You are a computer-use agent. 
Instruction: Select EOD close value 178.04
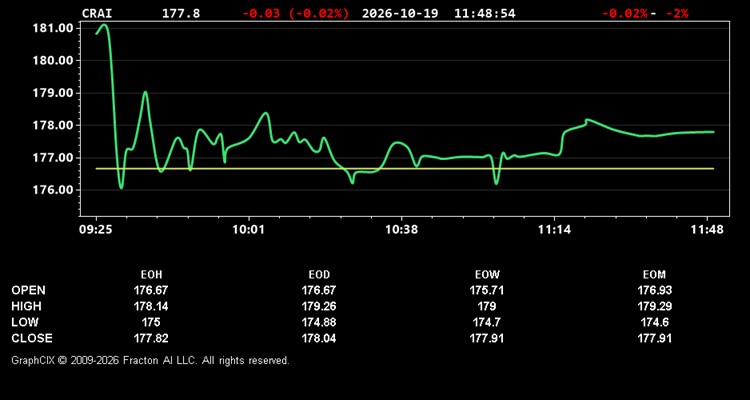point(319,338)
